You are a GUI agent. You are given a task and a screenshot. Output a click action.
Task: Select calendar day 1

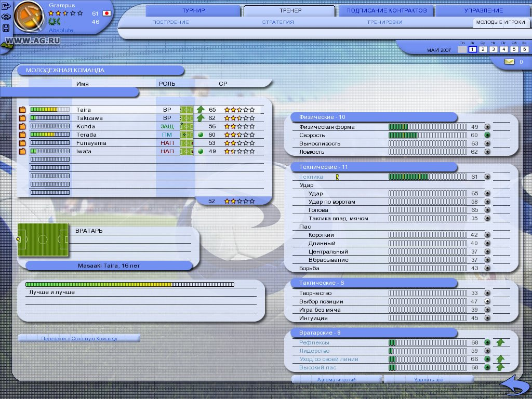point(473,49)
